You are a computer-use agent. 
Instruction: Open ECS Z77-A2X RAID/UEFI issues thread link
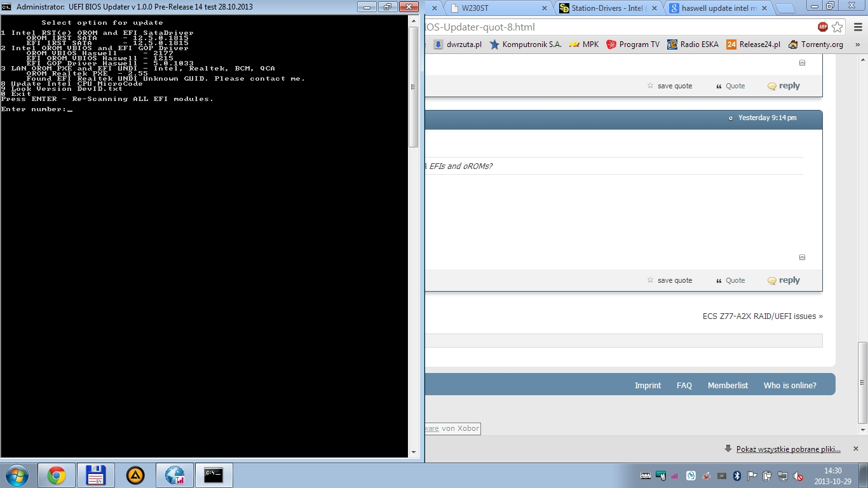pyautogui.click(x=763, y=316)
